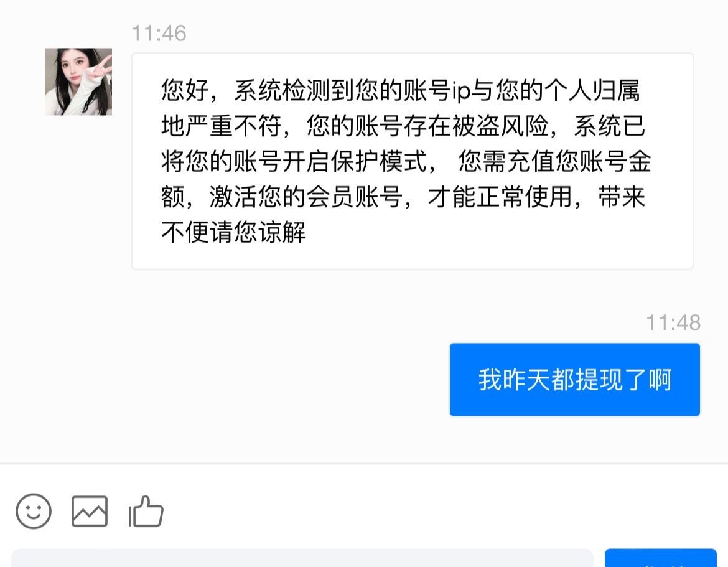Focus the message text input box

coord(302,558)
